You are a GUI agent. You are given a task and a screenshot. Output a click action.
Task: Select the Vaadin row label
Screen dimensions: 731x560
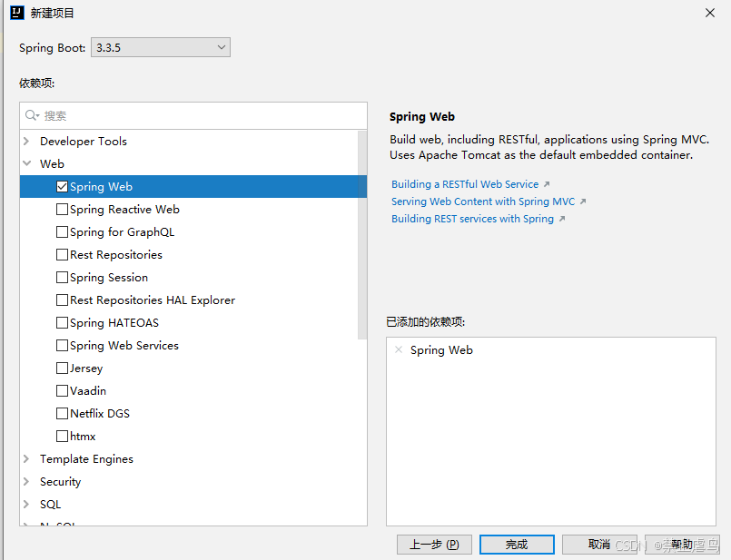coord(88,391)
